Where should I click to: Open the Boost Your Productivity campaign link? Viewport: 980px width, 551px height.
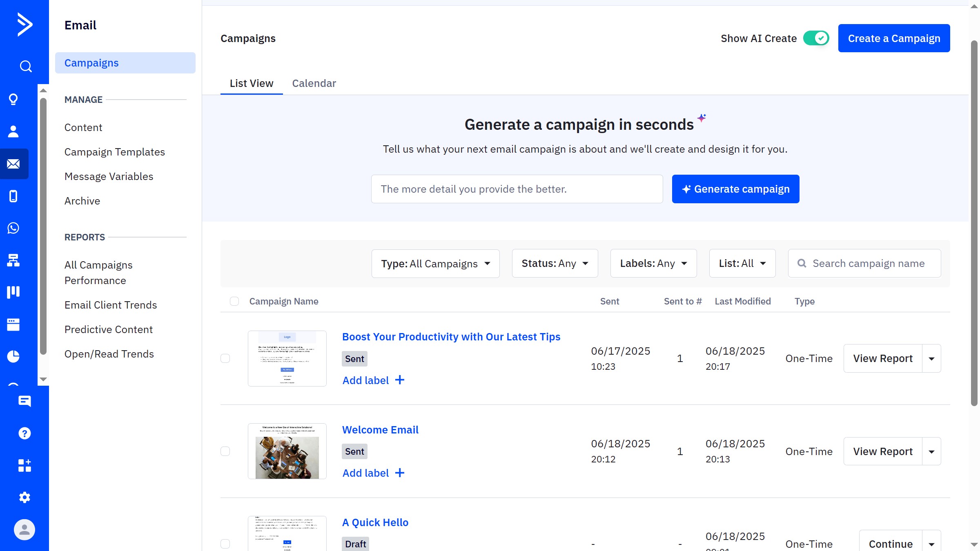[x=451, y=337]
